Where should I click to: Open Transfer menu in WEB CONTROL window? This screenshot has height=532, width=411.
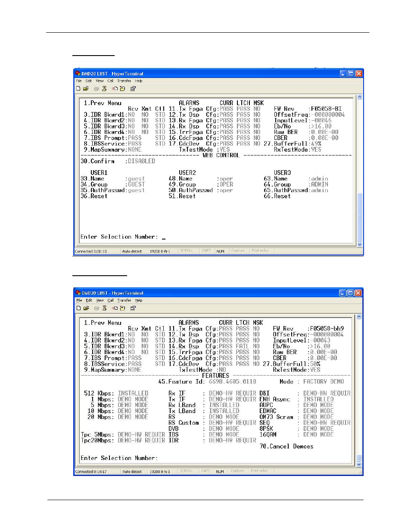(124, 81)
